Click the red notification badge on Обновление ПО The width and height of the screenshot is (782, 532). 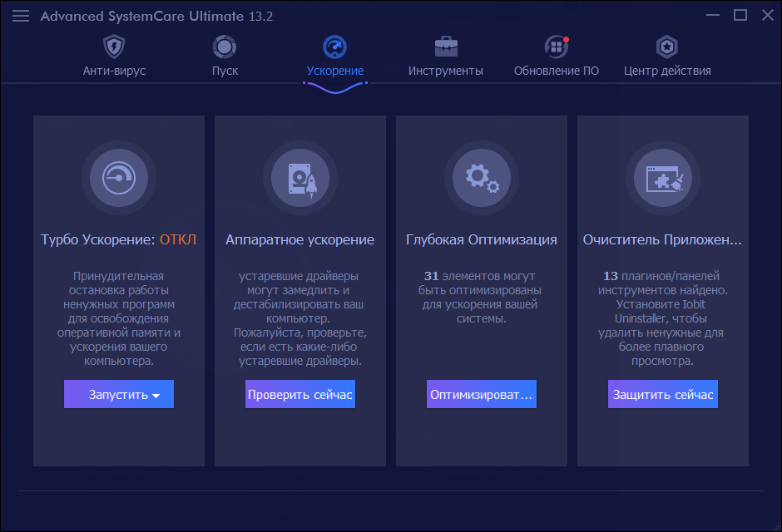[567, 37]
